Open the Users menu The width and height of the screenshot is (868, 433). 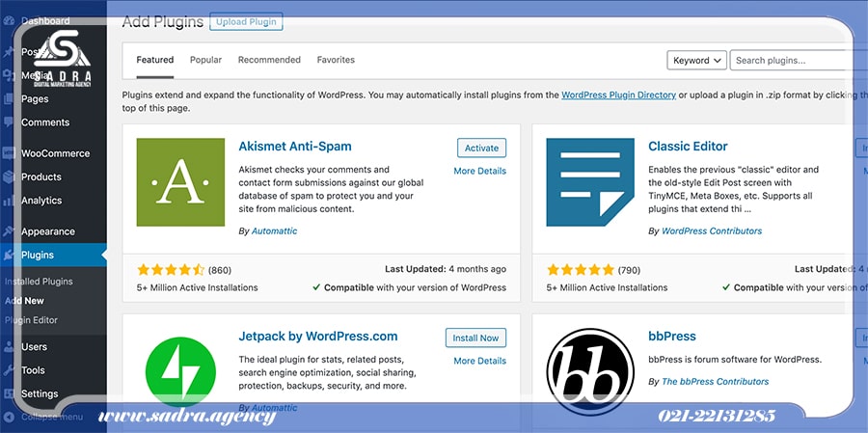click(x=35, y=346)
